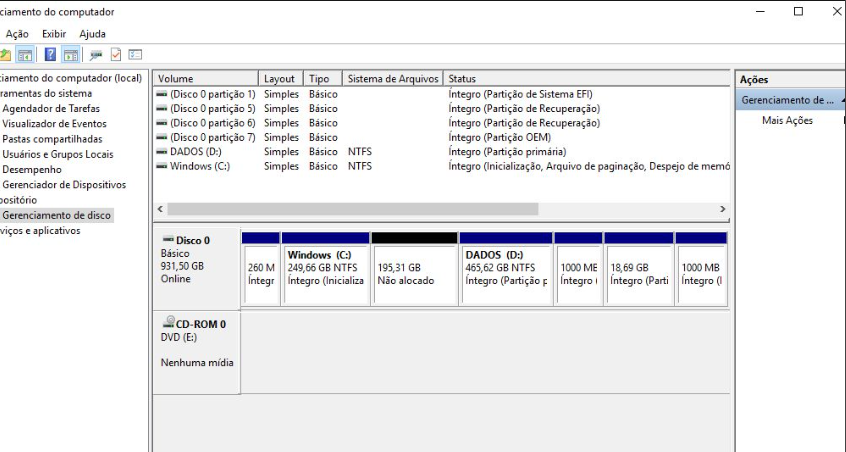Maximize the Gerenciamento do computador window
Screen dimensions: 846x452
(799, 11)
